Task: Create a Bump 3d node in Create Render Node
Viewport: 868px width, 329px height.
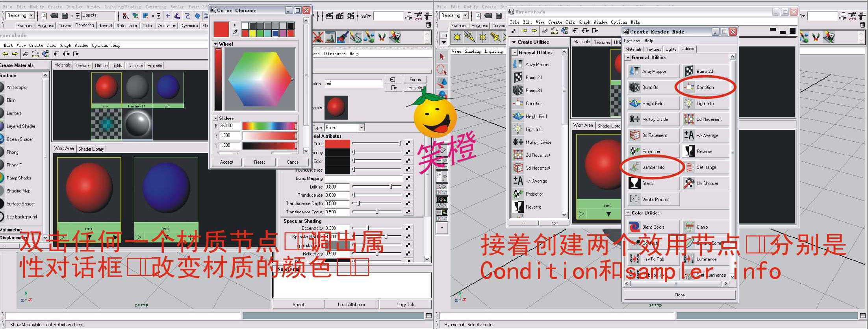Action: coord(653,87)
